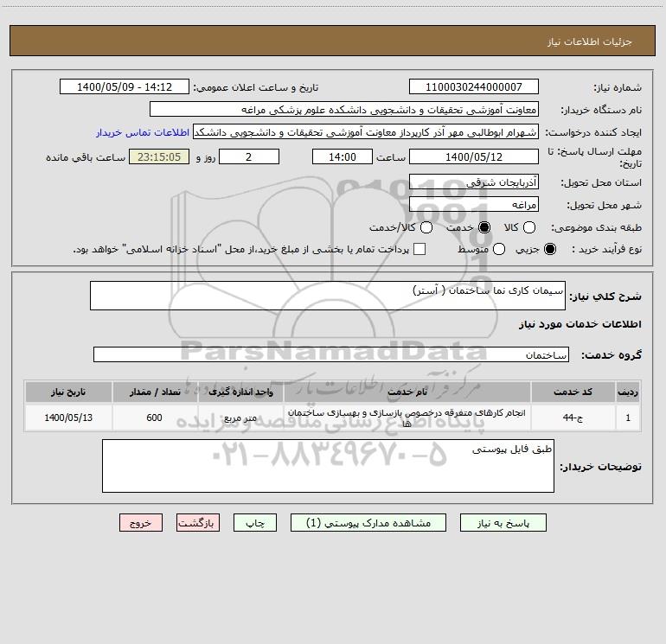Click the پاسخ به نیاز button

503,523
